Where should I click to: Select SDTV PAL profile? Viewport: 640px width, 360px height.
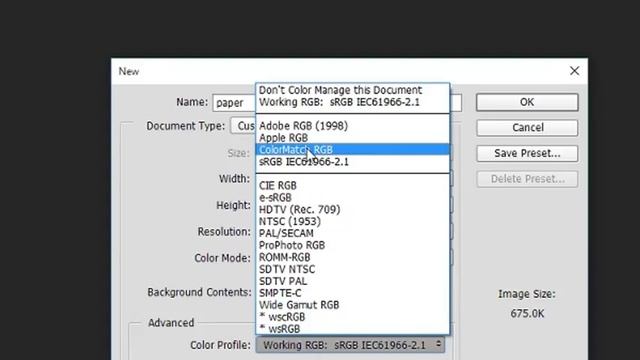tap(353, 281)
